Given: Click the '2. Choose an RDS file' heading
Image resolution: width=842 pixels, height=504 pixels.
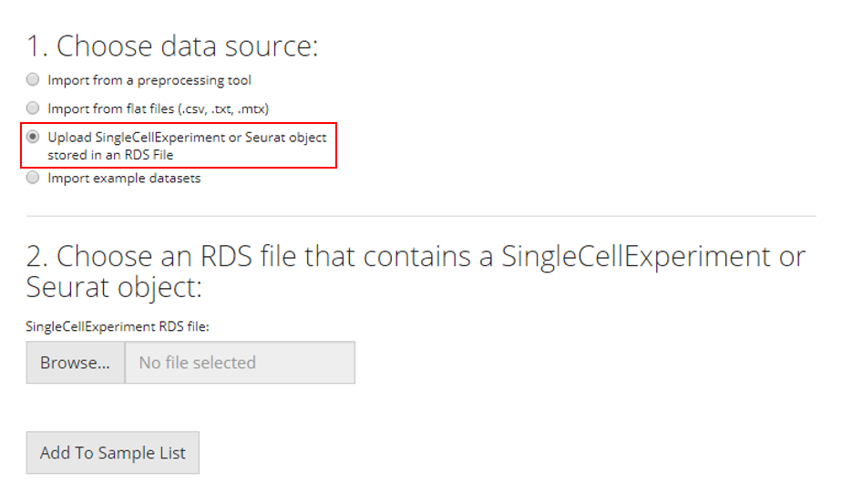Looking at the screenshot, I should coord(260,257).
